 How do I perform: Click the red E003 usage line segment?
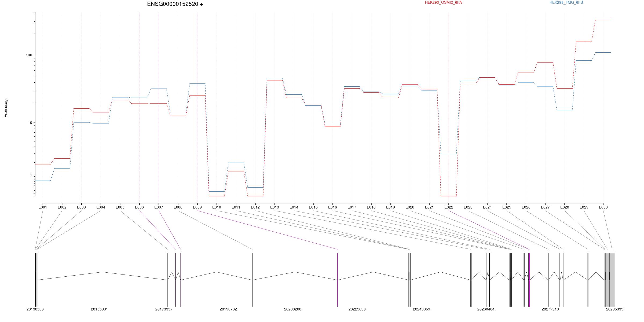(82, 109)
